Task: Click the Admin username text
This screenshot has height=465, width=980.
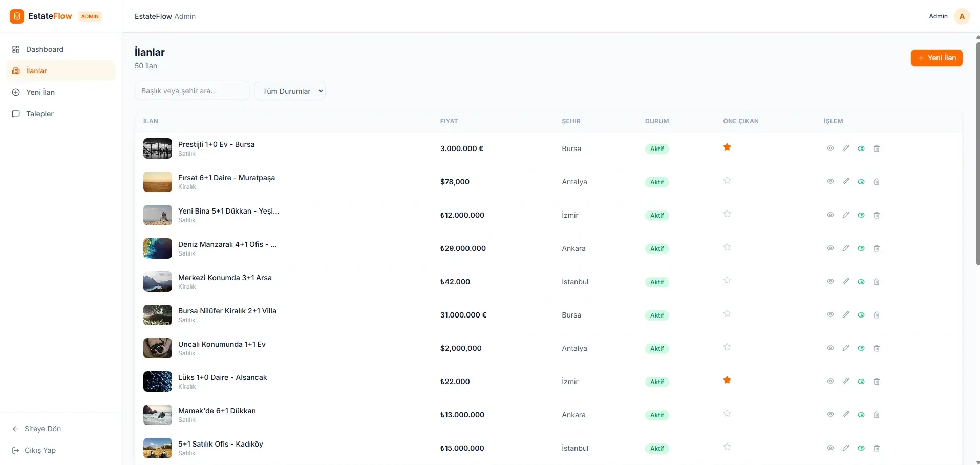Action: click(938, 16)
